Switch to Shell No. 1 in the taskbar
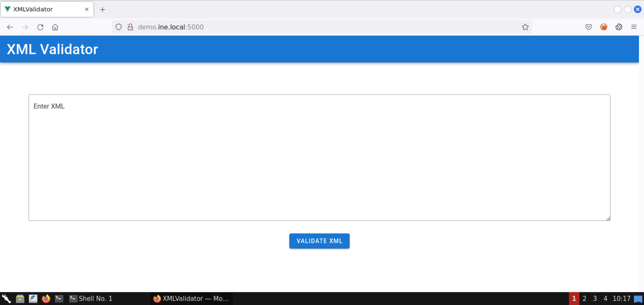The height and width of the screenshot is (305, 644). [x=91, y=299]
